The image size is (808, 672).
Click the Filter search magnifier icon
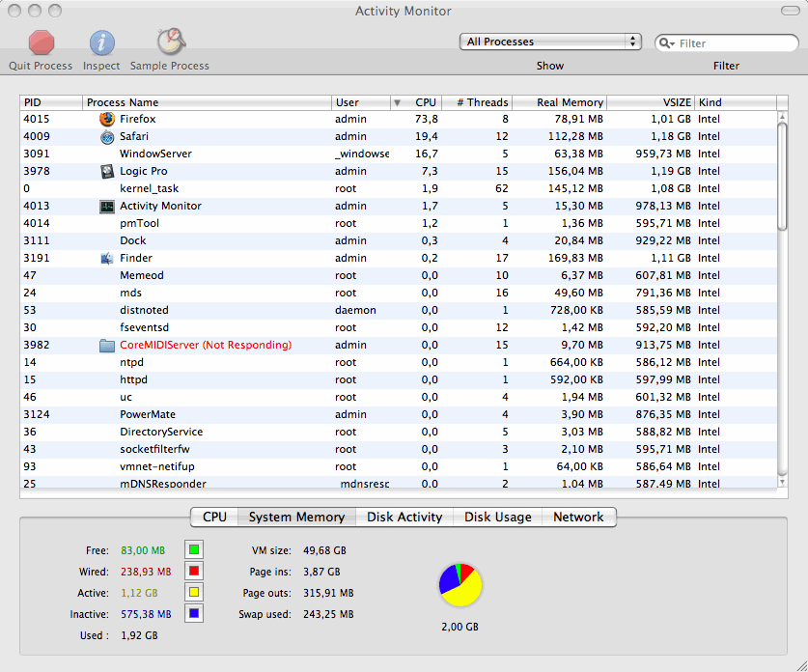tap(666, 43)
